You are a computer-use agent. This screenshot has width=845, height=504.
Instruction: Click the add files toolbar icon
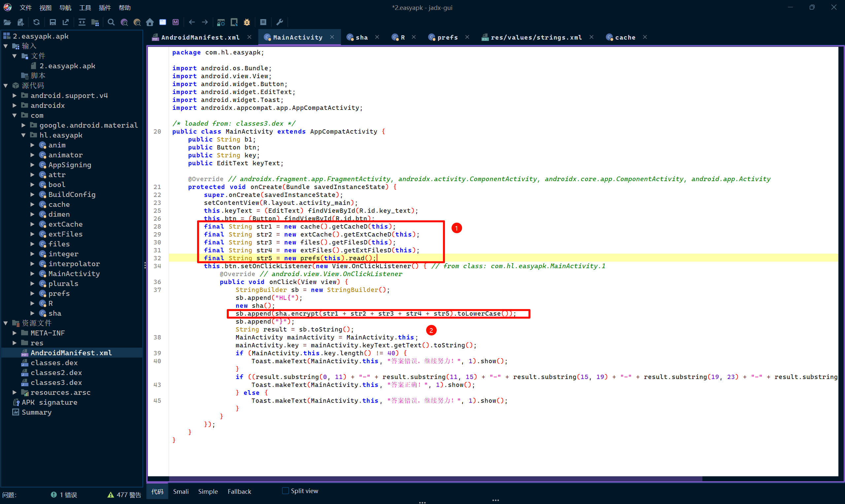(21, 22)
